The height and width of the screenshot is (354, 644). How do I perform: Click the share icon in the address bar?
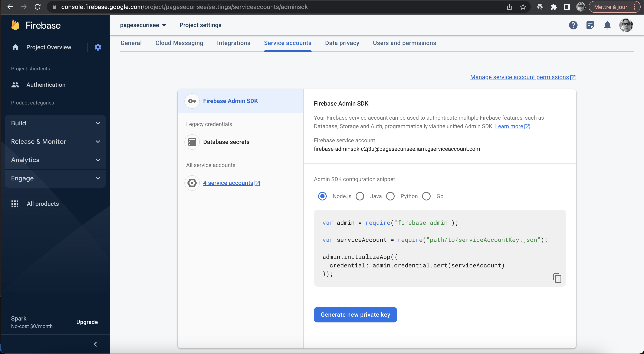coord(509,7)
